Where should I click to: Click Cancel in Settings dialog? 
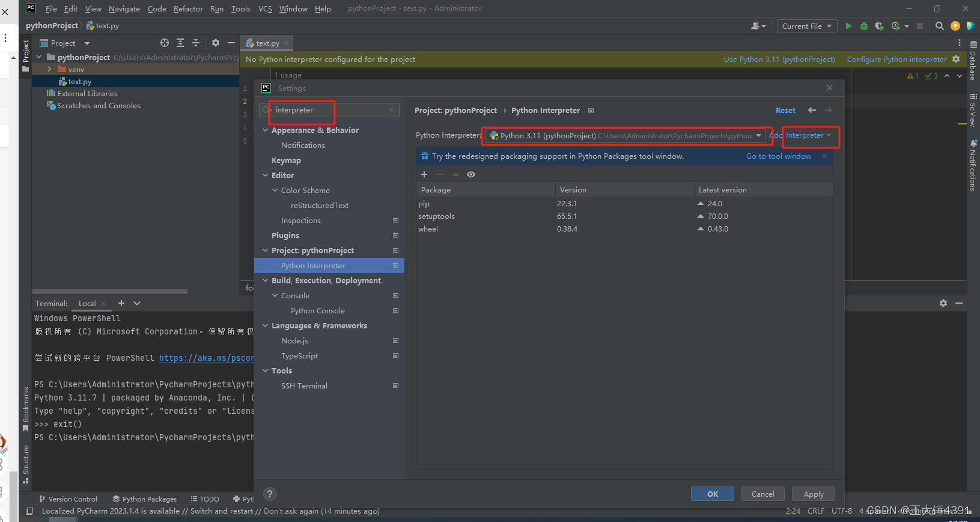click(x=763, y=494)
